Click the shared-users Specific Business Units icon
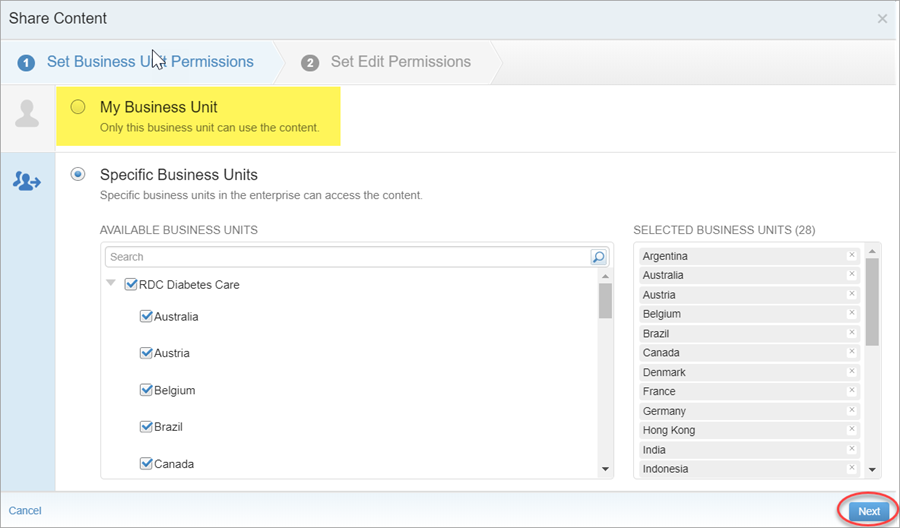This screenshot has width=900, height=528. (27, 181)
